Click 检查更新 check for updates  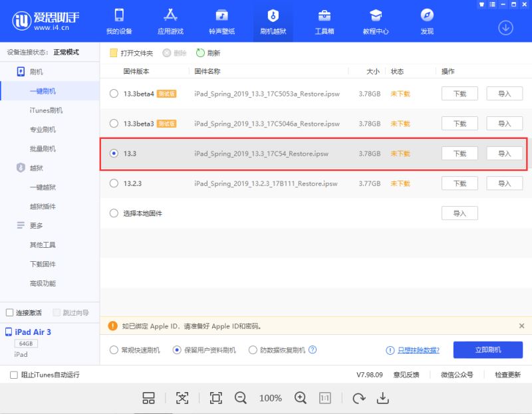[507, 375]
